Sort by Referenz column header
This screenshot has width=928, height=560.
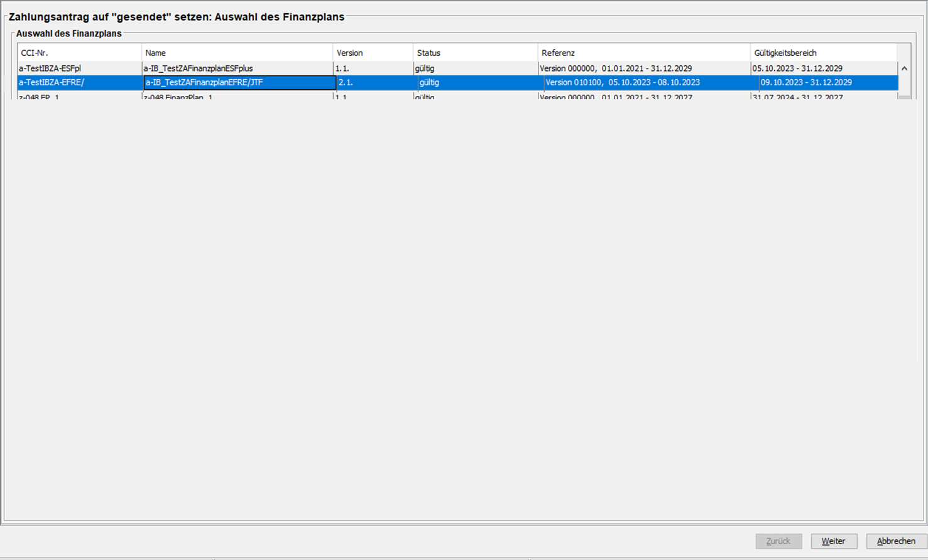pos(644,53)
